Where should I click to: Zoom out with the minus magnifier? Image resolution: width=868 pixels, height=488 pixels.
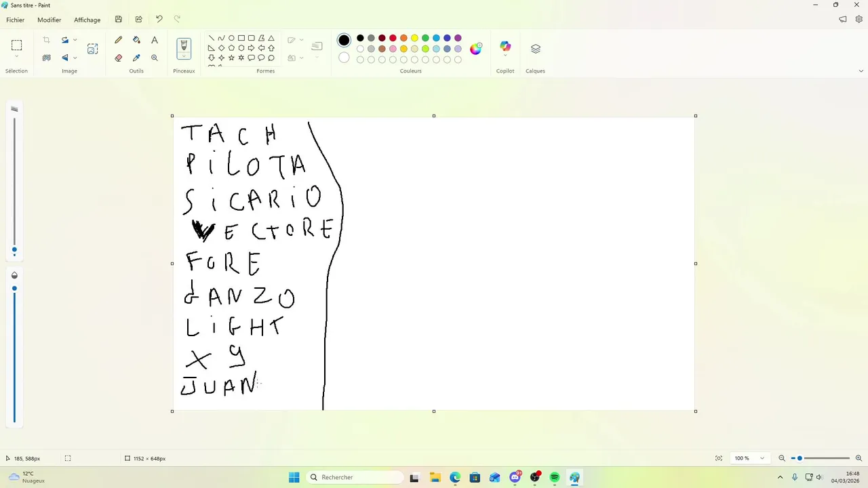click(x=782, y=458)
